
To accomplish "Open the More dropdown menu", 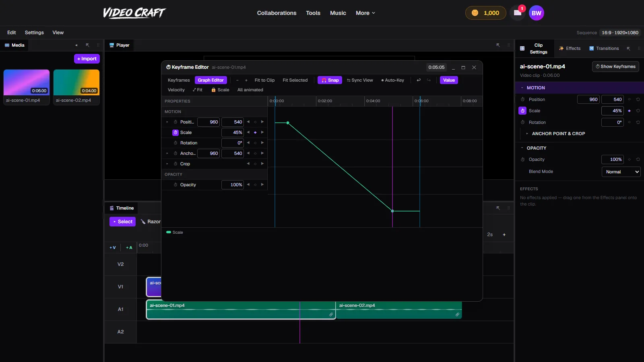I will [x=365, y=13].
